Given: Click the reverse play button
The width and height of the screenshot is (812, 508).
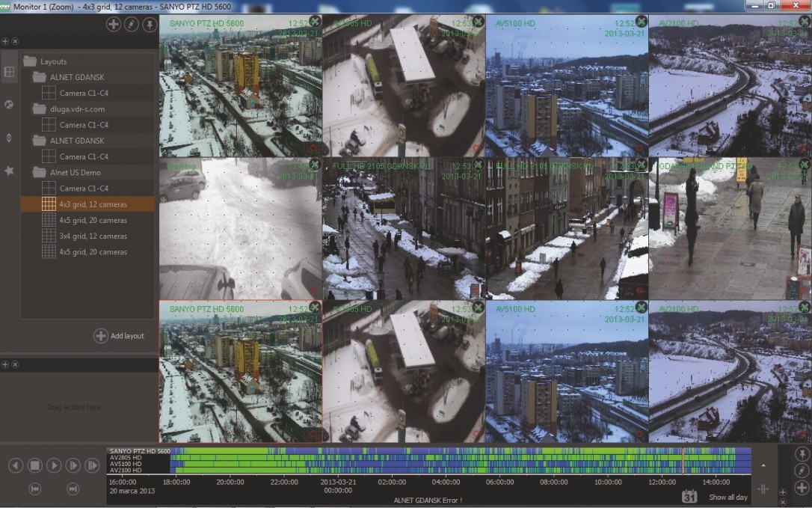Looking at the screenshot, I should [16, 466].
